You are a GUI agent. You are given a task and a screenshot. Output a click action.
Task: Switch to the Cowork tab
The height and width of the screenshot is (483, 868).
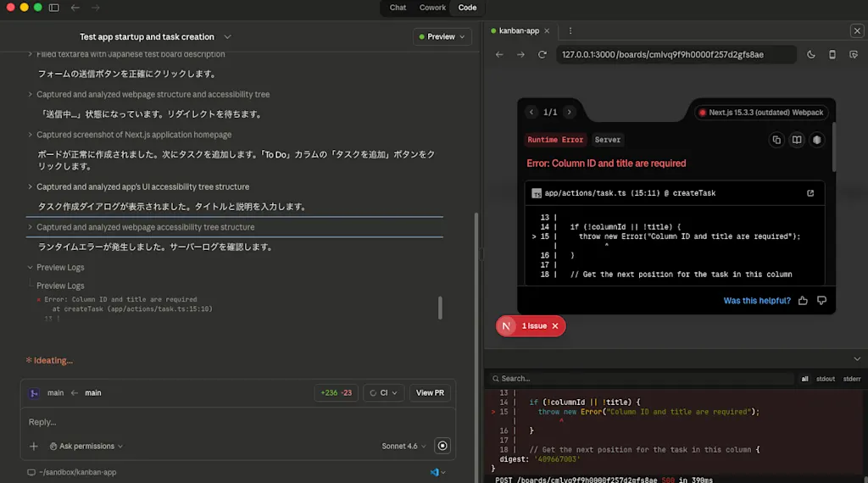pos(432,8)
